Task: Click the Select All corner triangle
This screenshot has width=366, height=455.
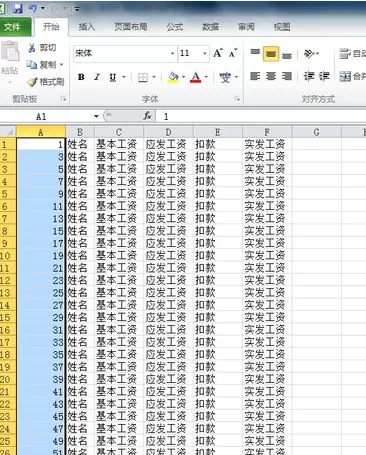Action: 9,132
